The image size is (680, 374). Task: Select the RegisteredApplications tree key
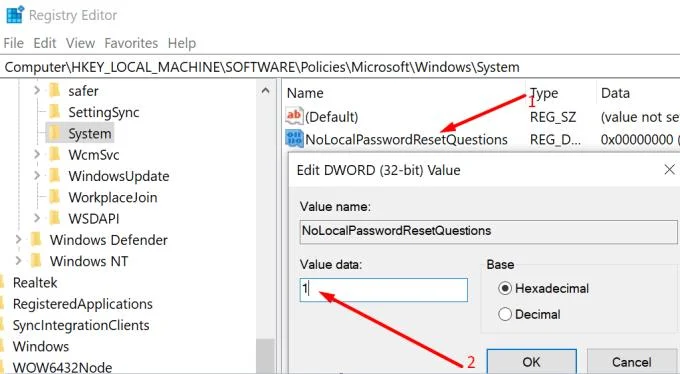82,303
